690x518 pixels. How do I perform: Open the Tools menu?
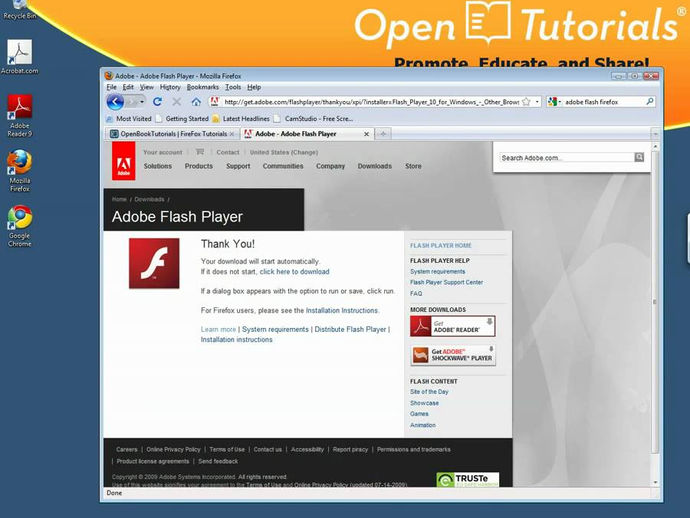233,87
